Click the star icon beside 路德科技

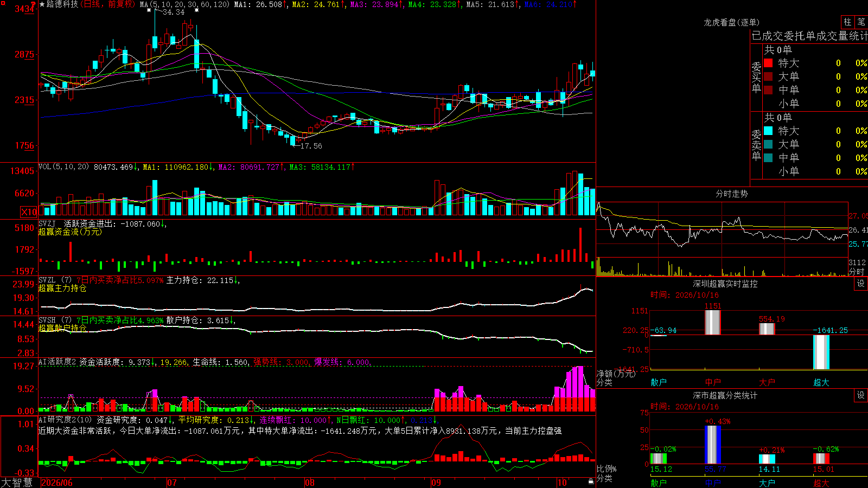click(x=42, y=4)
